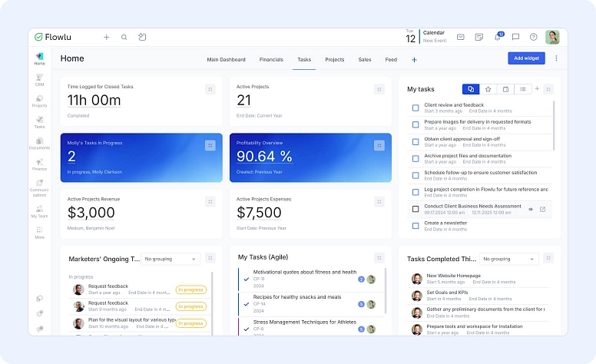Switch to the Projects dashboard tab
The image size is (596, 364).
point(334,59)
